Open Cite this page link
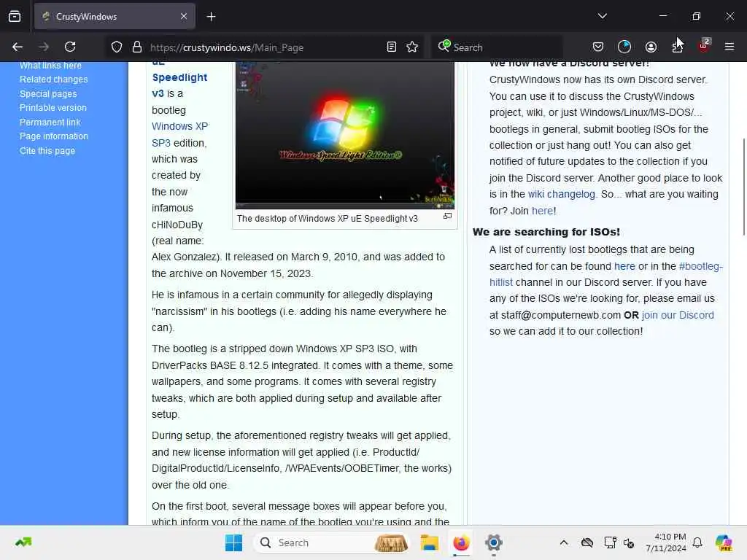This screenshot has width=747, height=560. pos(47,151)
